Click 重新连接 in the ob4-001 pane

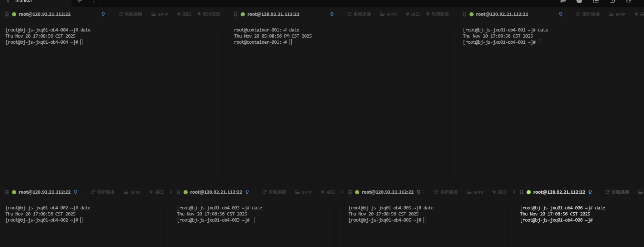tap(588, 14)
